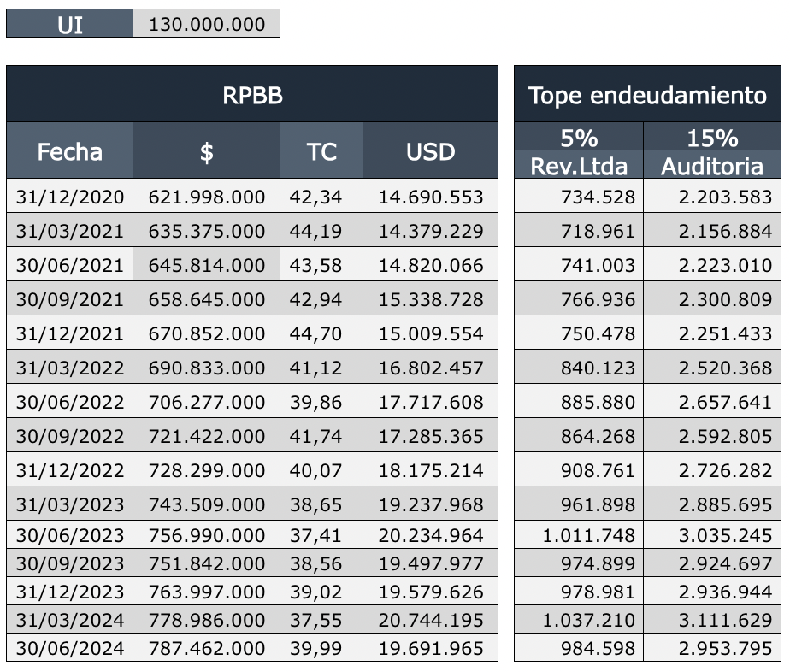790x672 pixels.
Task: Click the USD value 20.234.964
Action: tap(430, 536)
